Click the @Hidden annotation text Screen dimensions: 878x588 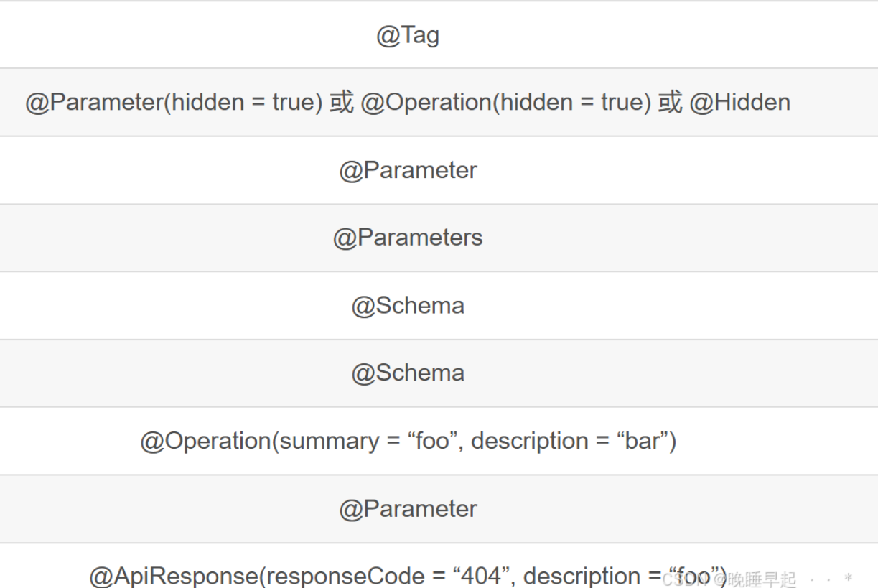739,103
